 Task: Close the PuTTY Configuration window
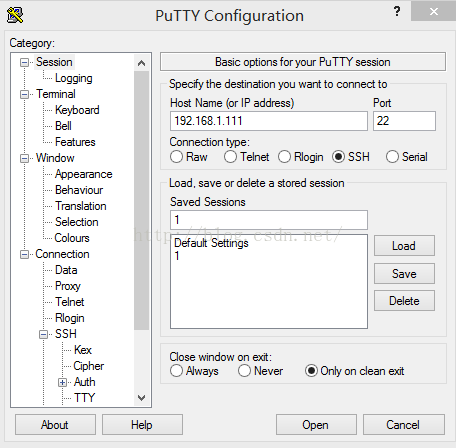click(x=433, y=12)
